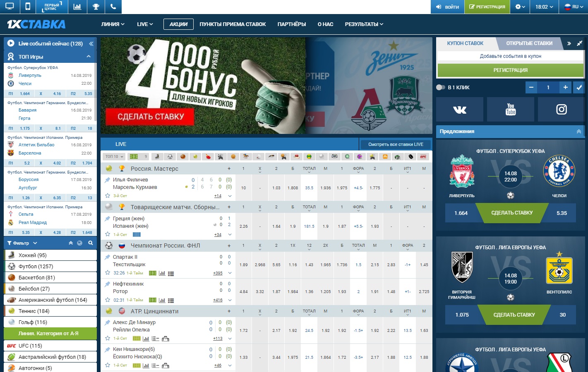The width and height of the screenshot is (588, 372).
Task: Open the statistics bar chart icon in top bar
Action: (x=77, y=7)
